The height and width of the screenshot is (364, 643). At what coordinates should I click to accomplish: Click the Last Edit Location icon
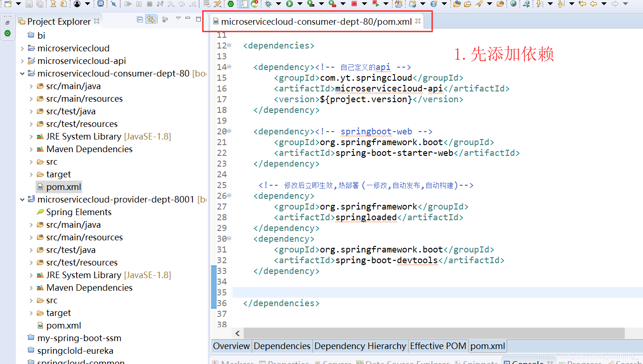tap(582, 4)
